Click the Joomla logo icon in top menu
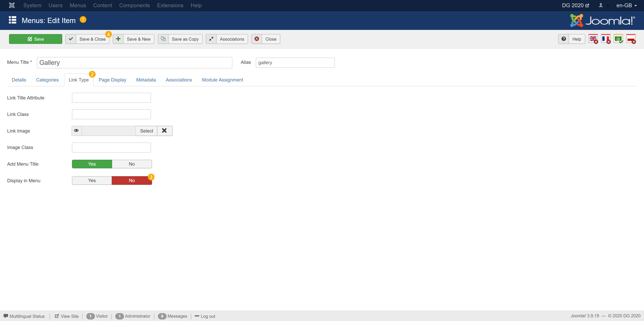 tap(12, 5)
